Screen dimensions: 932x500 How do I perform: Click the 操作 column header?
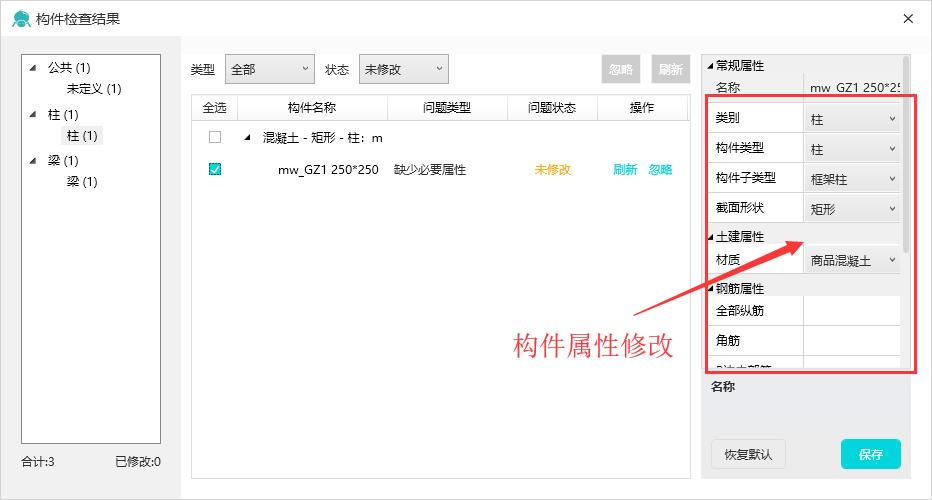pyautogui.click(x=642, y=108)
